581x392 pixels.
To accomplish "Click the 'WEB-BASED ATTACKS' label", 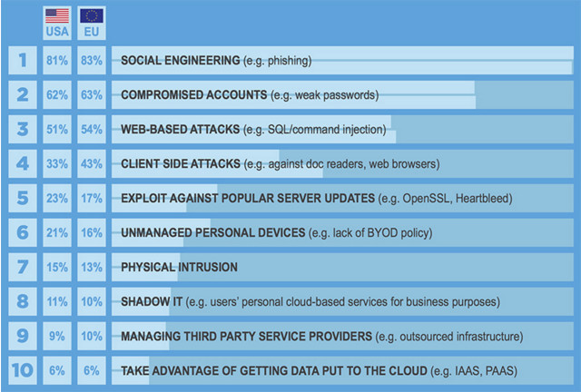I will (x=180, y=130).
